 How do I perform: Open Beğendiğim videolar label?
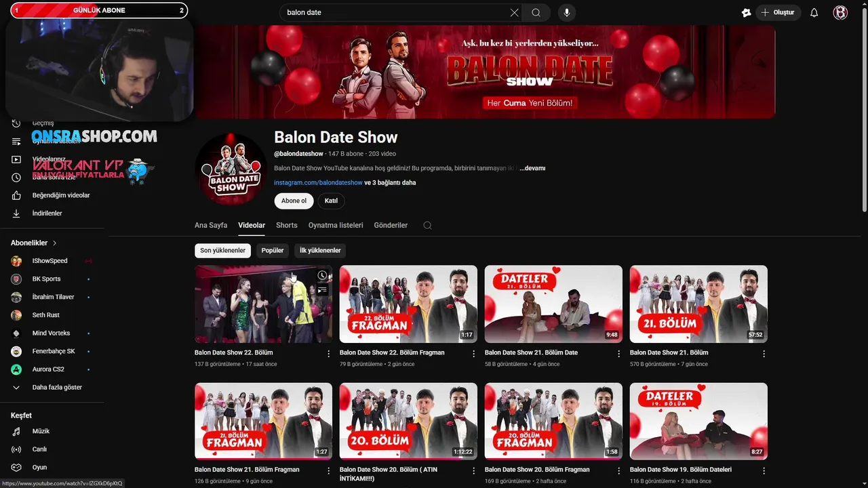pos(61,195)
